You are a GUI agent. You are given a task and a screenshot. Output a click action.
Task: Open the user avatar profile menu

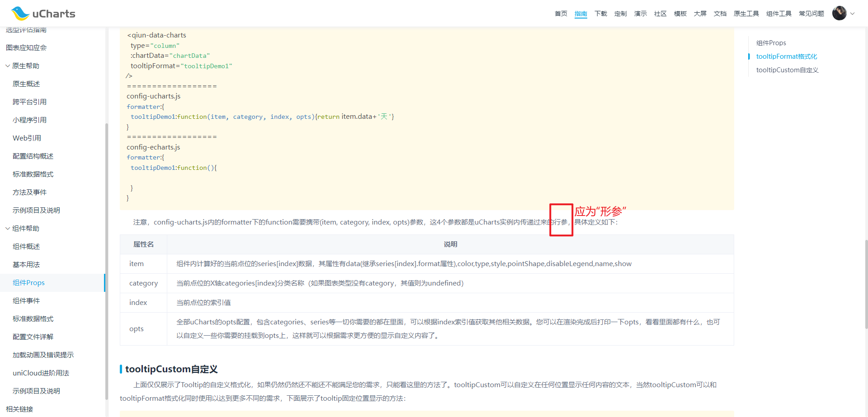tap(839, 13)
